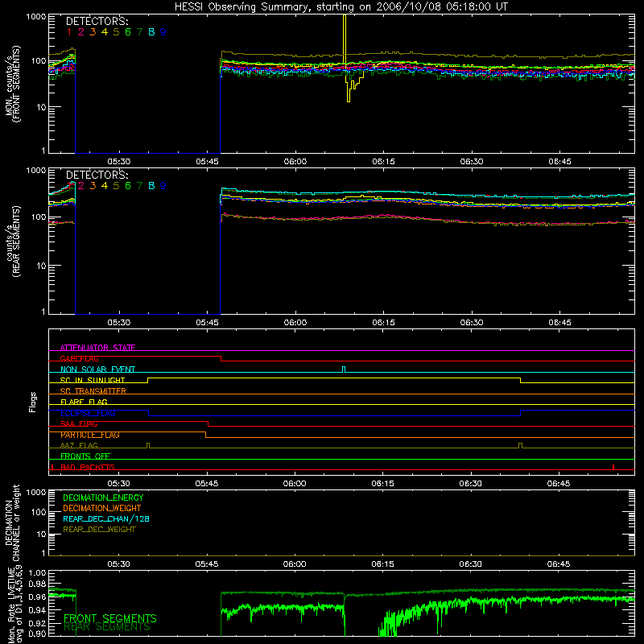
Task: Click REAR SEGMENTS legend in livetime plot
Action: tap(107, 627)
